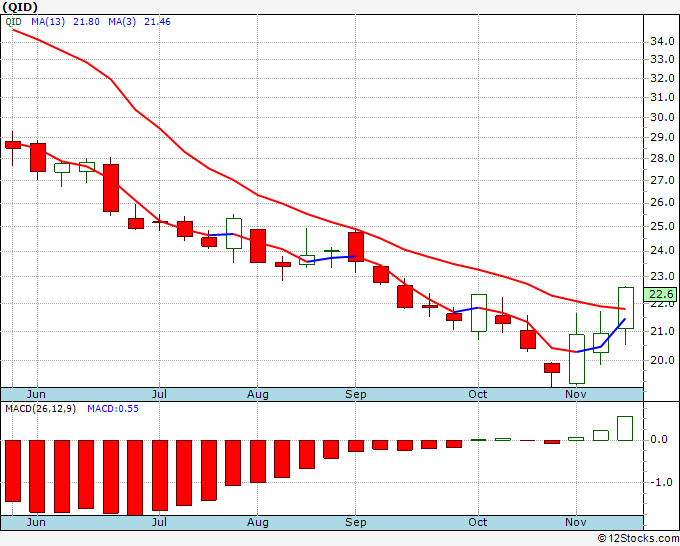Click the 25.0 price axis label

tap(662, 226)
